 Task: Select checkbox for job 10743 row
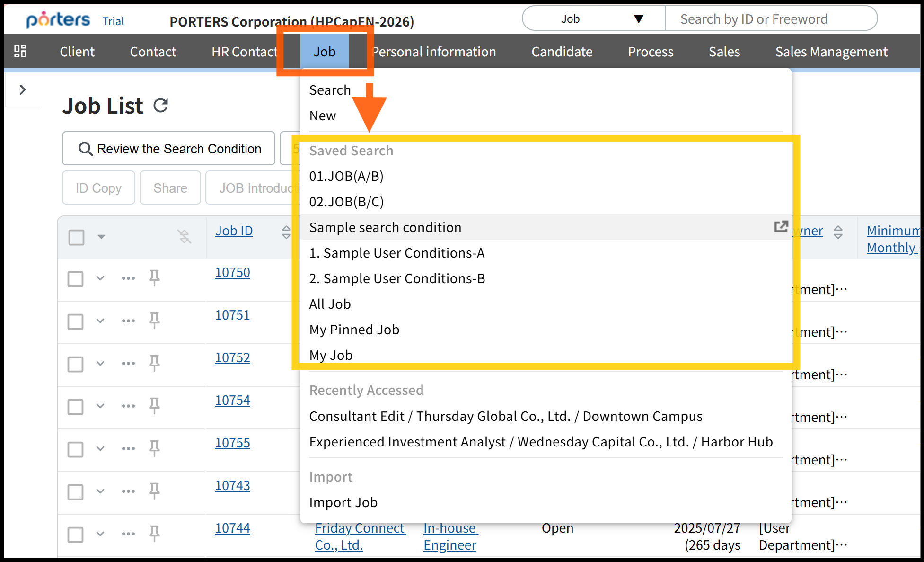click(x=76, y=491)
